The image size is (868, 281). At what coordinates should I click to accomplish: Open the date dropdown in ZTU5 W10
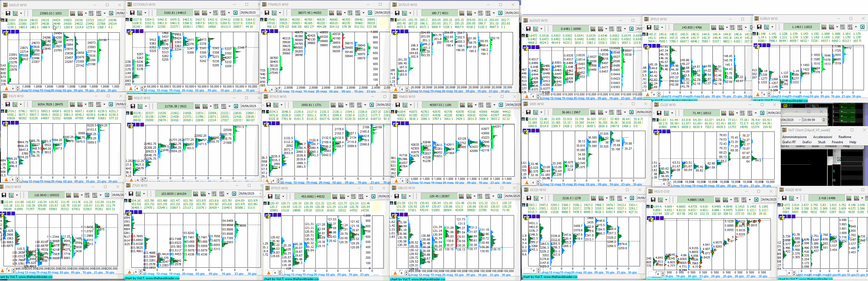click(x=260, y=193)
